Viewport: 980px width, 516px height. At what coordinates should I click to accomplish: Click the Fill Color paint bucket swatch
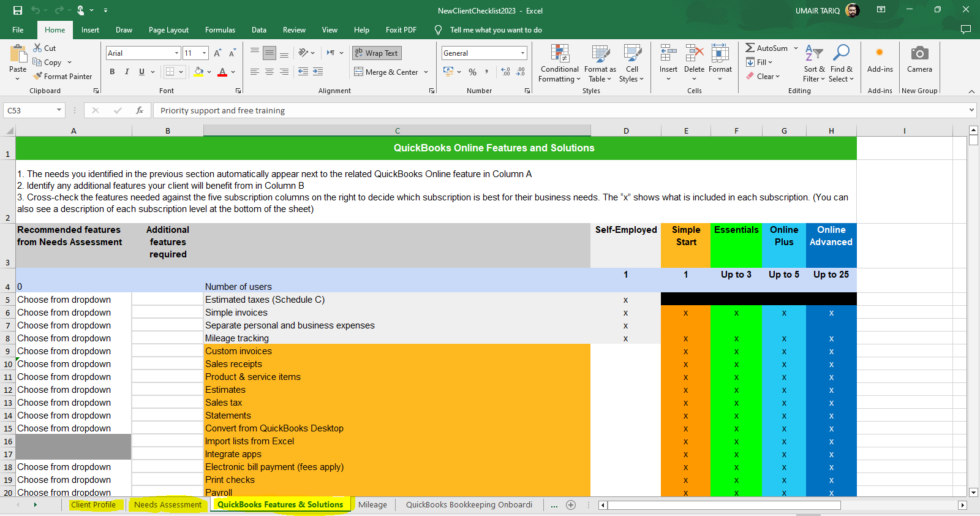tap(198, 72)
